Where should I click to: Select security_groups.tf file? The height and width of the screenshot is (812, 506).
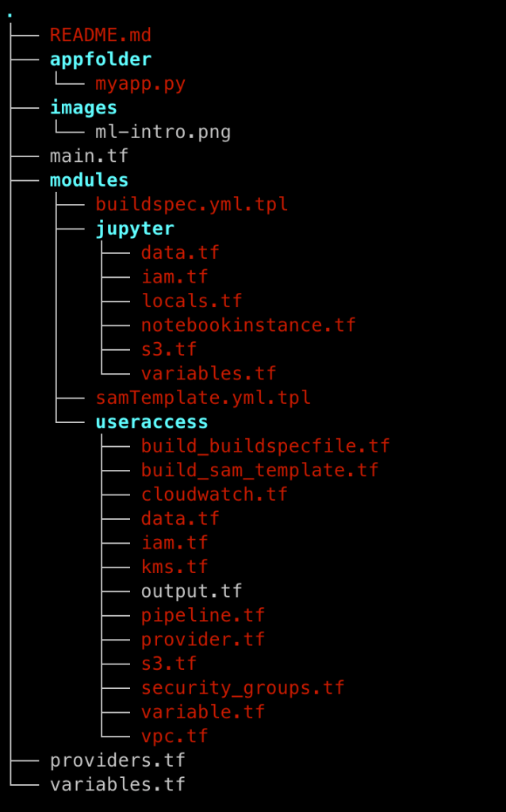point(243,687)
